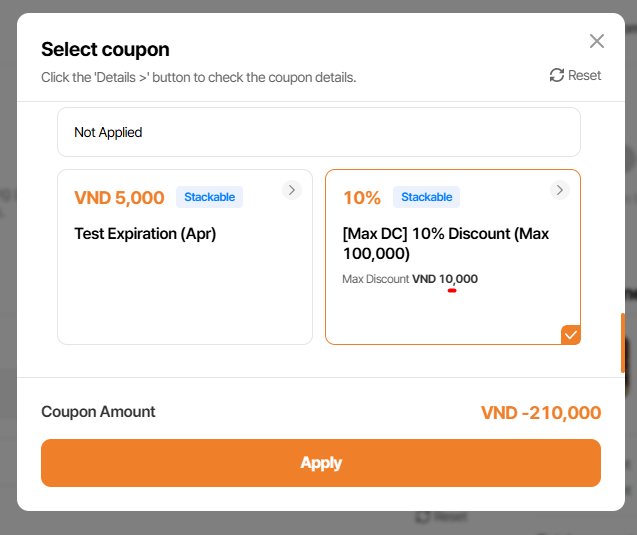The image size is (637, 535).
Task: Click the 10% discount value text
Action: point(361,198)
